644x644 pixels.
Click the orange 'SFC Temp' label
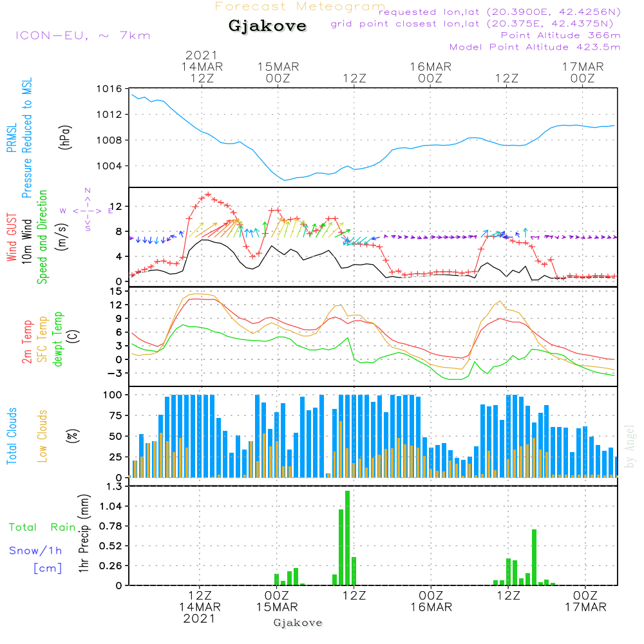[x=42, y=339]
